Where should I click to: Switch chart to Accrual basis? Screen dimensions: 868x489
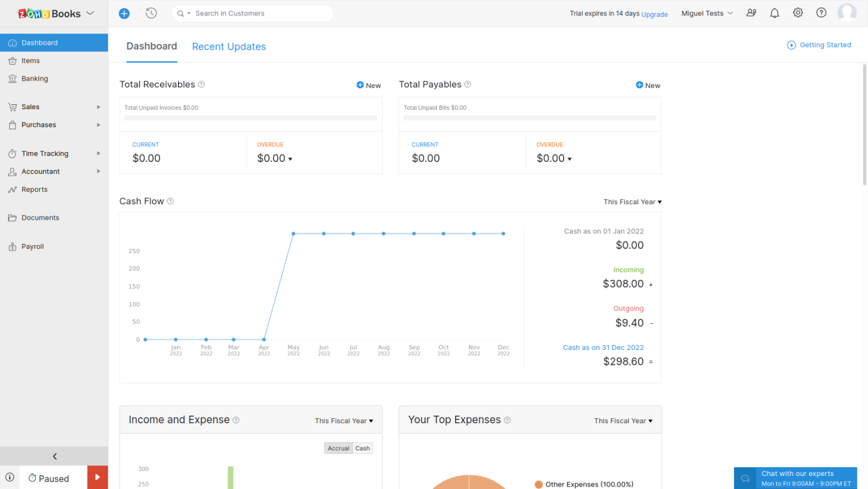tap(339, 448)
